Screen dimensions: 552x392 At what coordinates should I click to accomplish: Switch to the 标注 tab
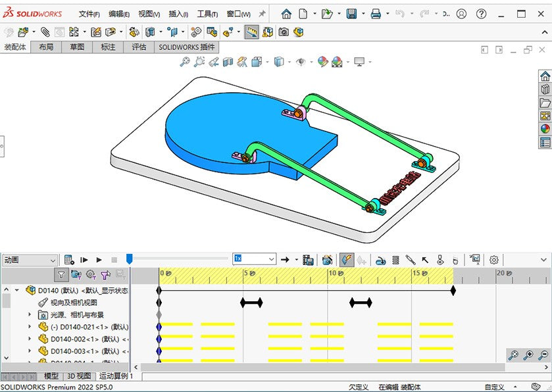coord(108,47)
